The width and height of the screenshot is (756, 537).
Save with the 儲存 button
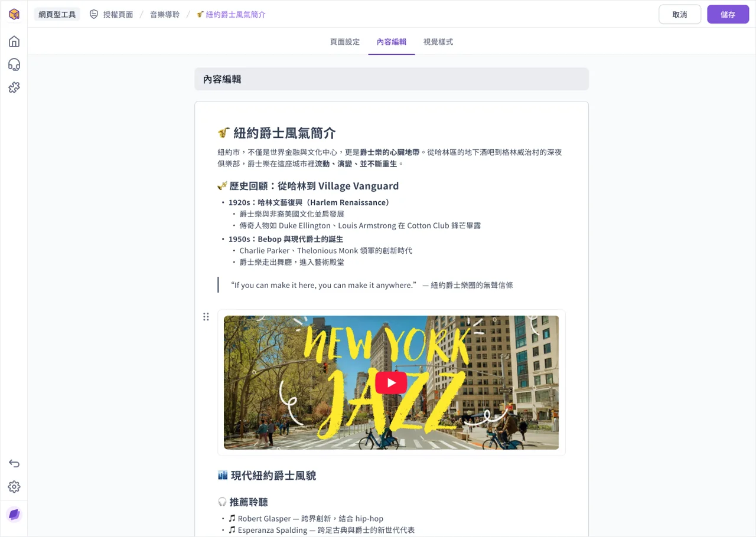pos(728,14)
